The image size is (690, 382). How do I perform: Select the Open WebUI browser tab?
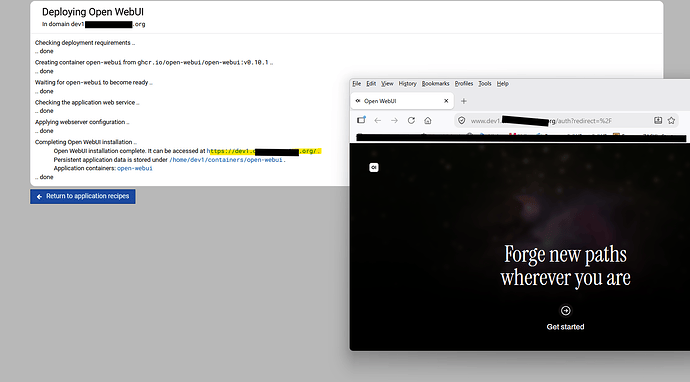tap(402, 101)
